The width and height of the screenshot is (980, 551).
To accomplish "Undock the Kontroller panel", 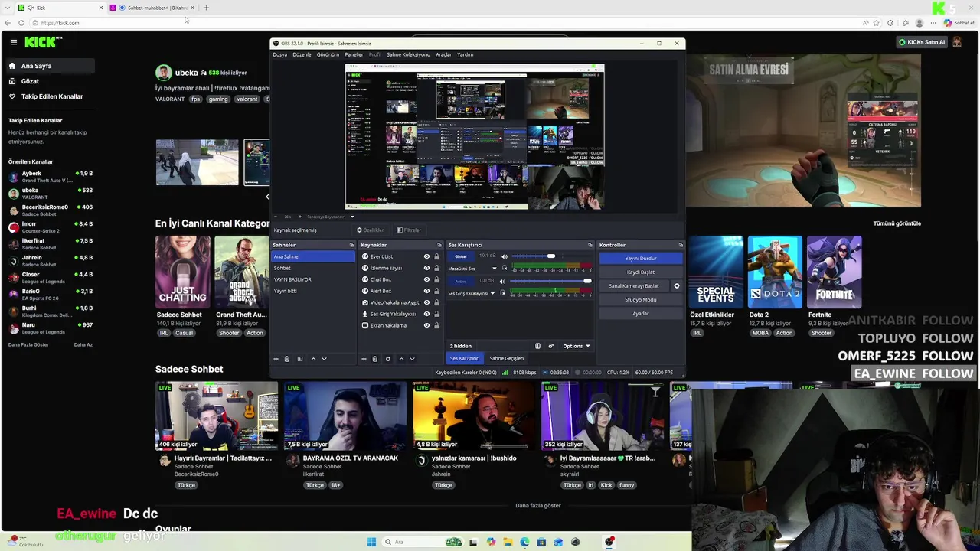I will pos(681,245).
